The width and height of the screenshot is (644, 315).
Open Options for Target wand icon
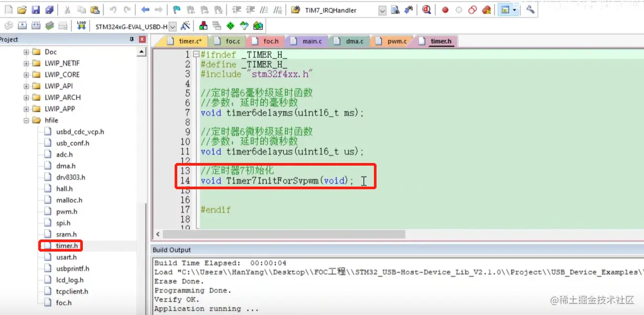click(x=186, y=26)
